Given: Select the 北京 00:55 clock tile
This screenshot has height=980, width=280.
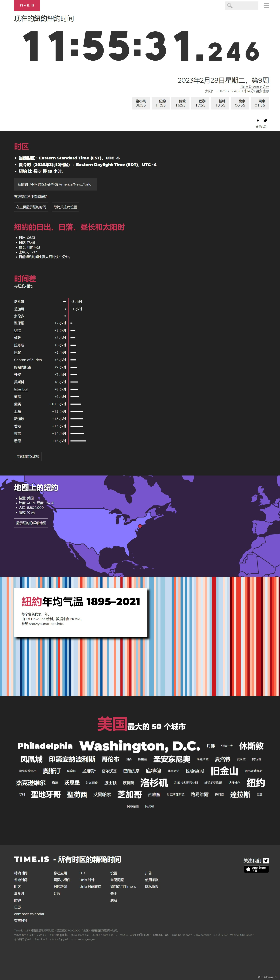Looking at the screenshot, I should (x=240, y=103).
